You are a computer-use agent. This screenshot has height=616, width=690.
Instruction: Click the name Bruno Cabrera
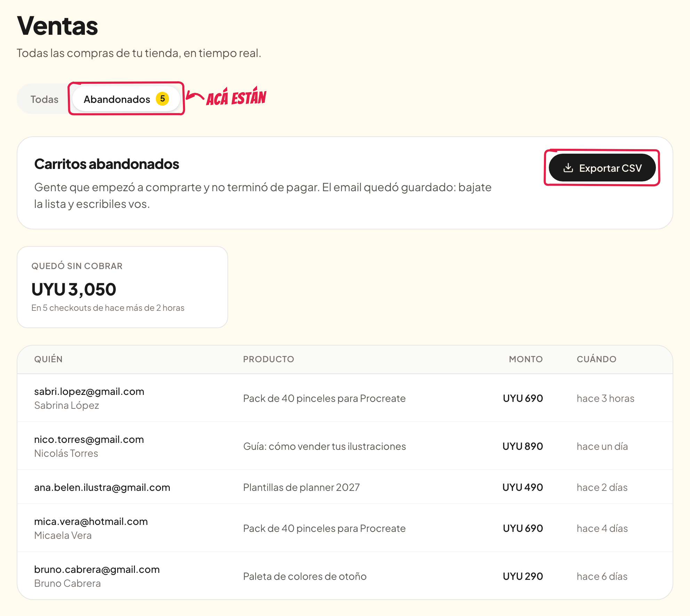coord(67,583)
